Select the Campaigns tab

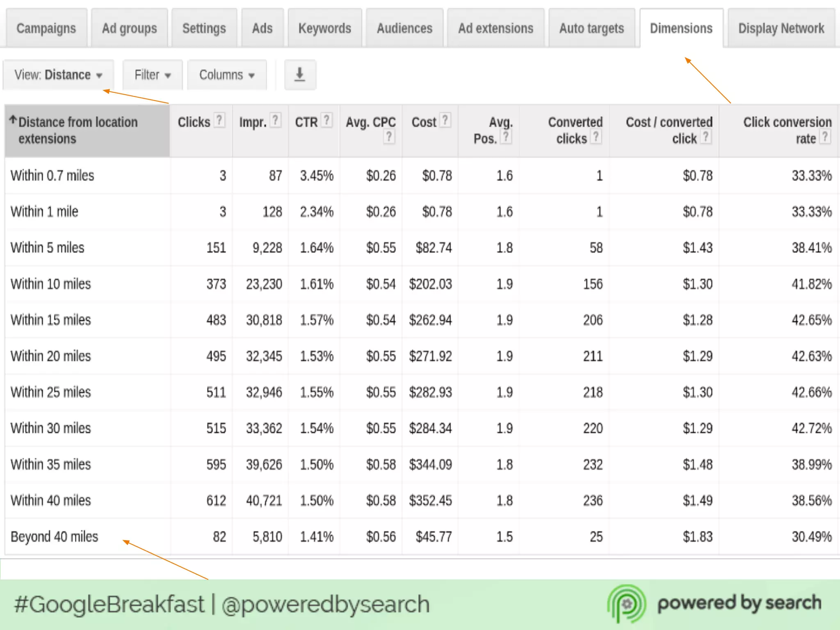[x=46, y=28]
